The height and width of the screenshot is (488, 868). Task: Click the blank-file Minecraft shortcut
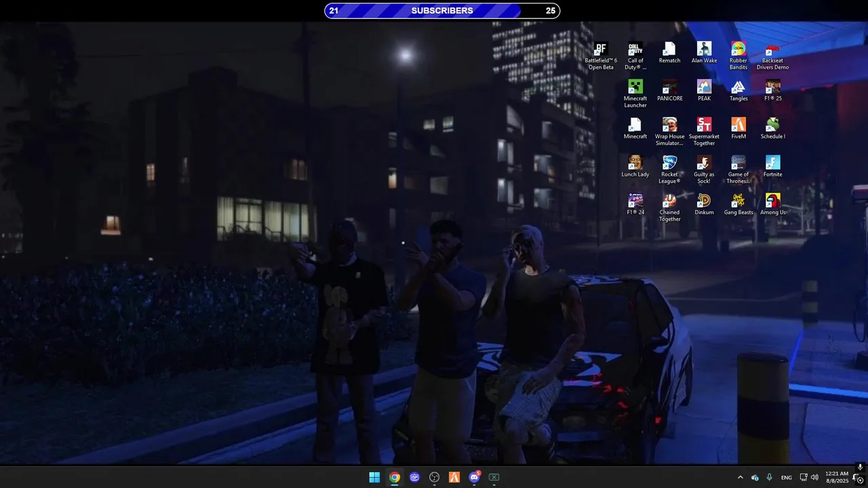(635, 129)
